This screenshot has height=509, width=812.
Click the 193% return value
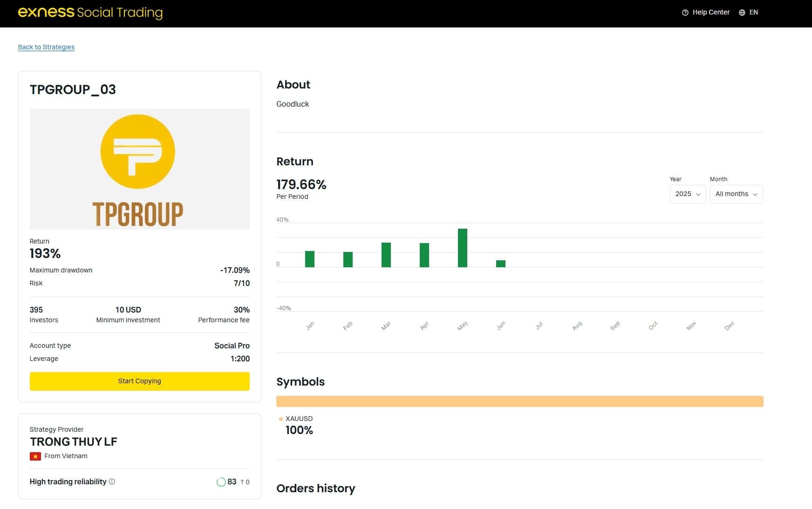(45, 253)
